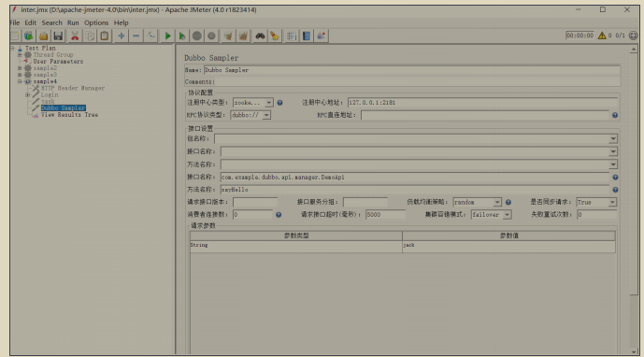The image size is (644, 357).
Task: Open the Options menu
Action: pyautogui.click(x=96, y=22)
